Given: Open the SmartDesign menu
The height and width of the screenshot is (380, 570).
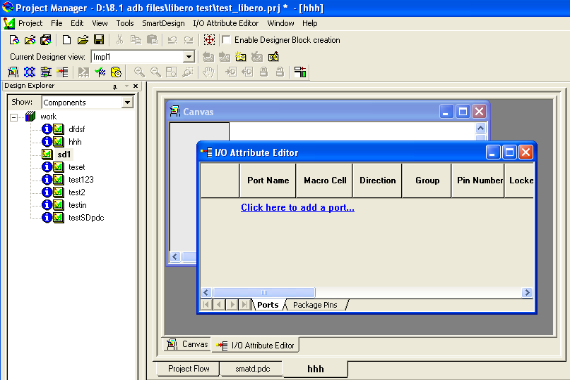Looking at the screenshot, I should 163,23.
